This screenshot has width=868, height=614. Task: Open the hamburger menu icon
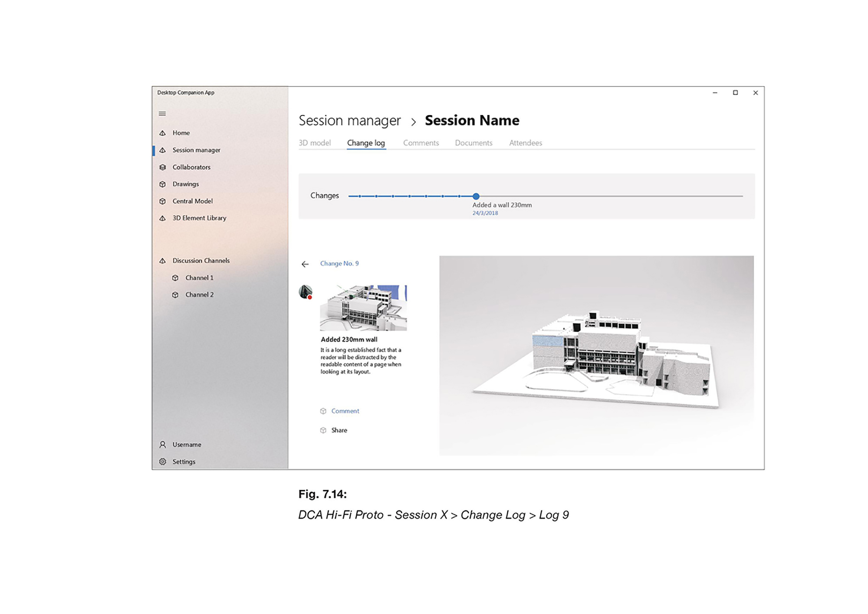tap(162, 114)
